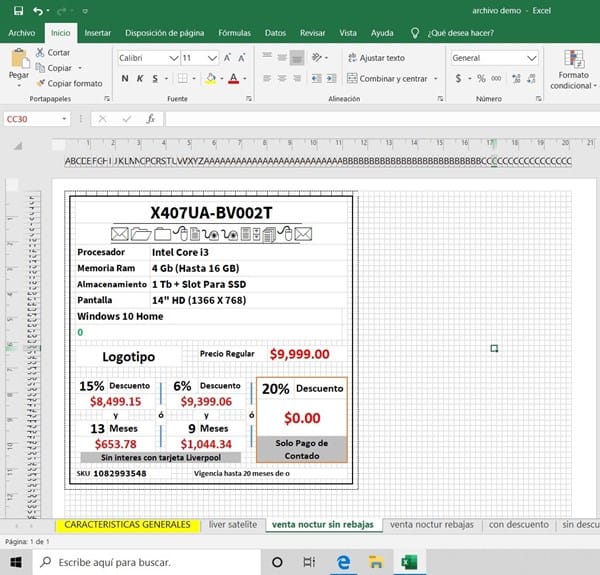Viewport: 600px width, 575px height.
Task: Expand the General number format dropdown
Action: tap(531, 58)
